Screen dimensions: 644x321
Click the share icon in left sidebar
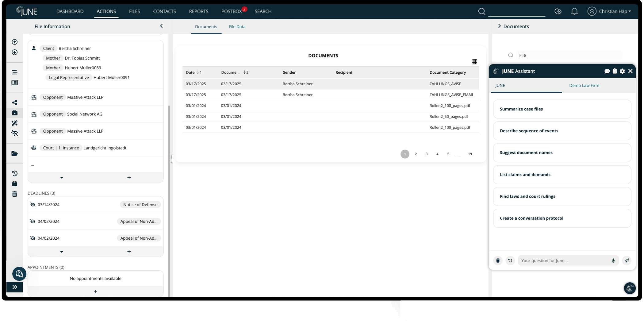click(x=14, y=102)
